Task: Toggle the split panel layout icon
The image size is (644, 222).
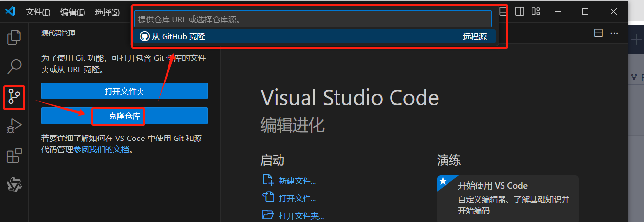Action: click(x=520, y=11)
